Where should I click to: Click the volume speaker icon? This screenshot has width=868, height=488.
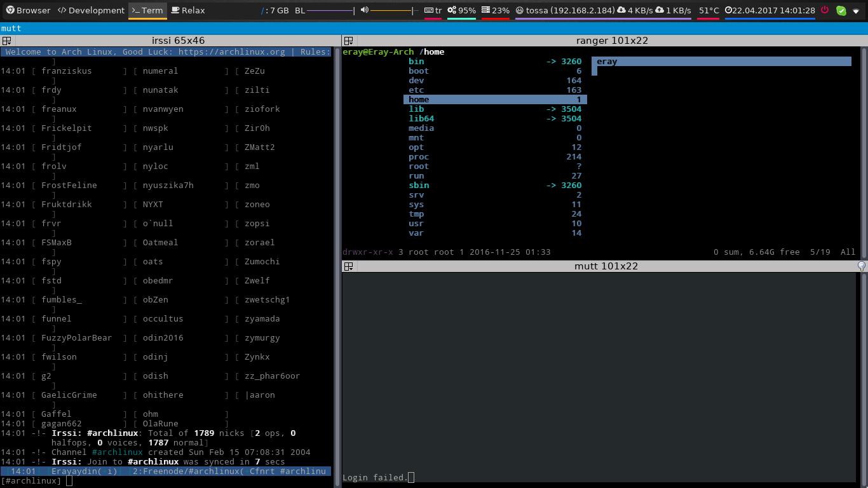point(364,10)
